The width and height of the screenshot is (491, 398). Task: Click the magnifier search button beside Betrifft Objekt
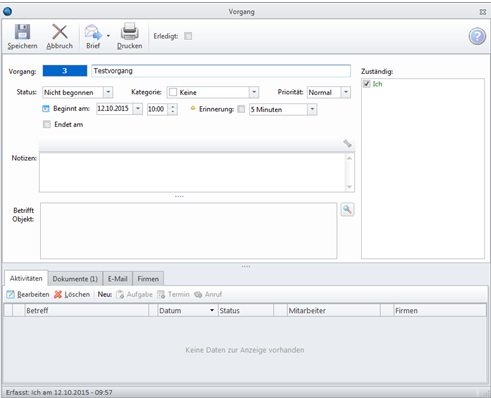(347, 210)
